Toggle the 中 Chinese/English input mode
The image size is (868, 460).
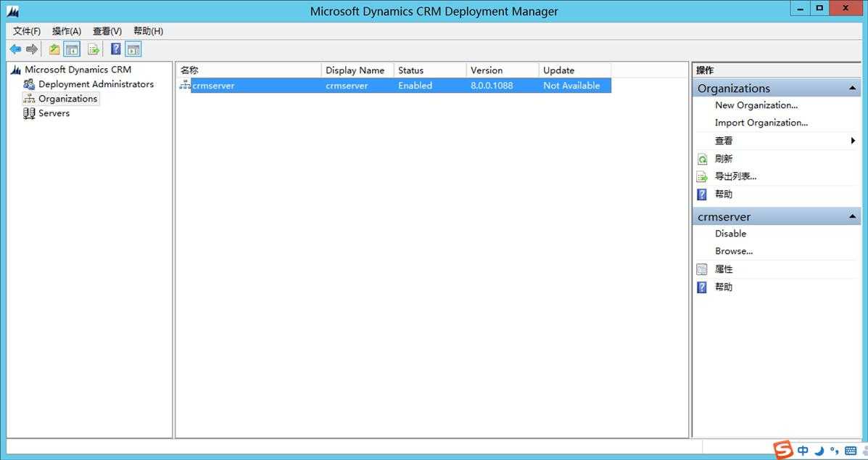(803, 451)
